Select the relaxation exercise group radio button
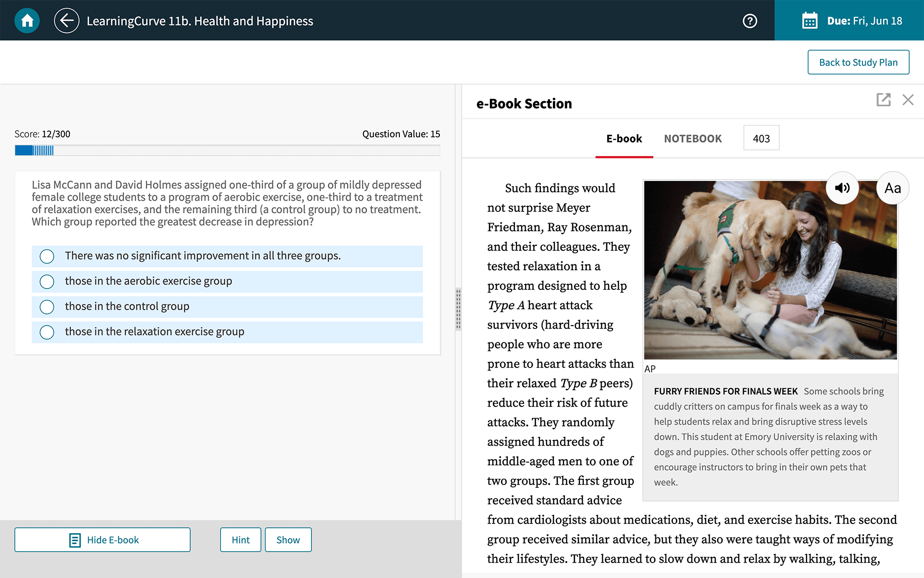924x578 pixels. (46, 331)
